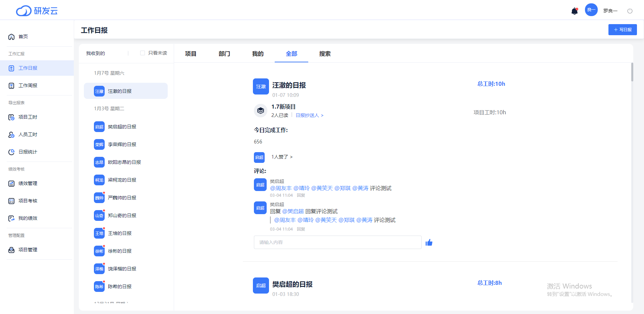Click the 罗良一 username
Image resolution: width=644 pixels, height=314 pixels.
(x=610, y=11)
